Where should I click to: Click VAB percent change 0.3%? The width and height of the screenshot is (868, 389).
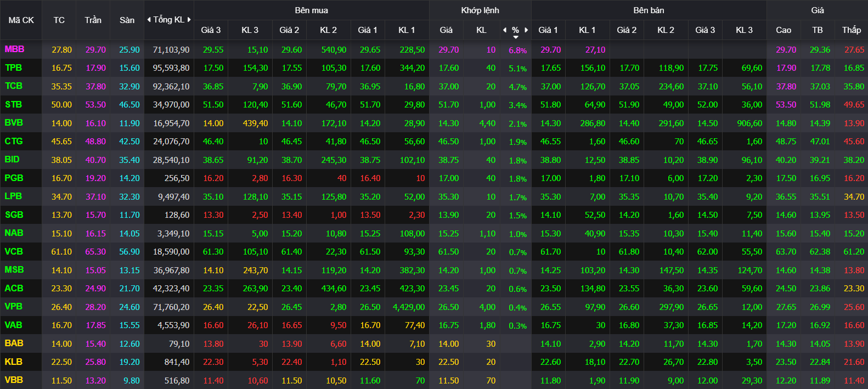[x=517, y=326]
